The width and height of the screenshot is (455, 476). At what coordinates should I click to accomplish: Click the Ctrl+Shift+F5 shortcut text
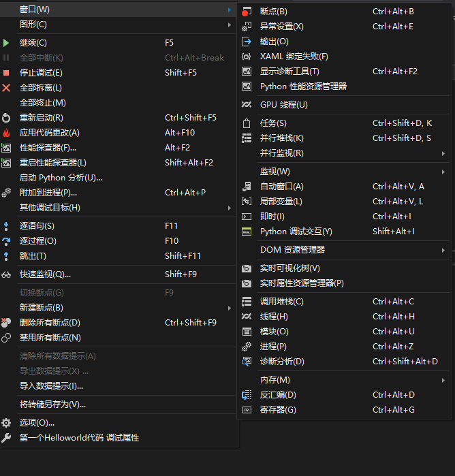(x=191, y=118)
